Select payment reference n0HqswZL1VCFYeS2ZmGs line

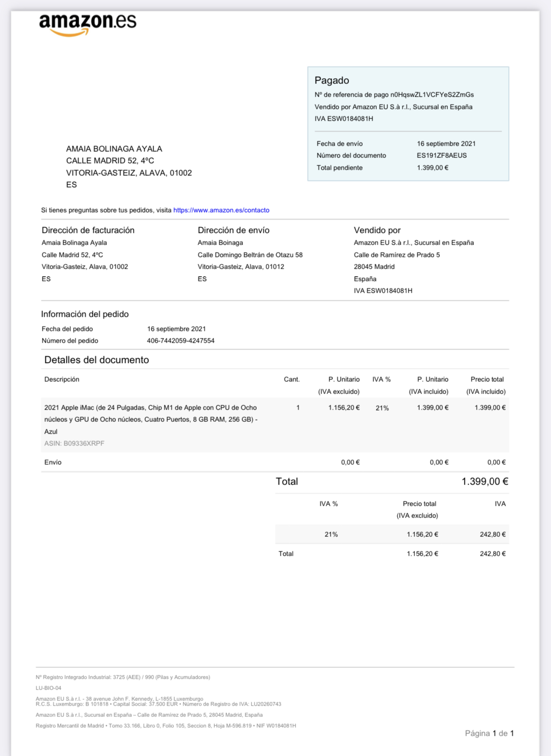pyautogui.click(x=394, y=95)
